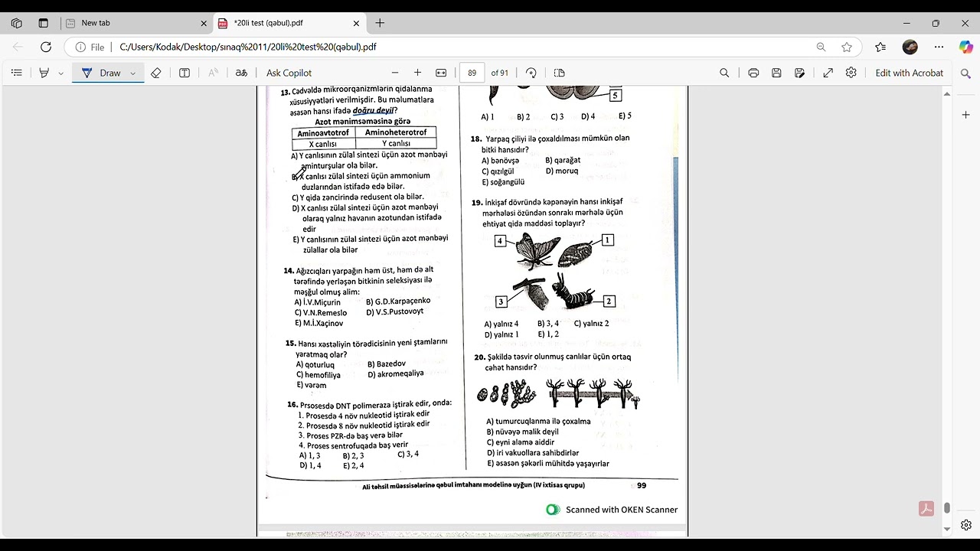Image resolution: width=980 pixels, height=551 pixels.
Task: Open the Favorites list
Action: coord(880,47)
